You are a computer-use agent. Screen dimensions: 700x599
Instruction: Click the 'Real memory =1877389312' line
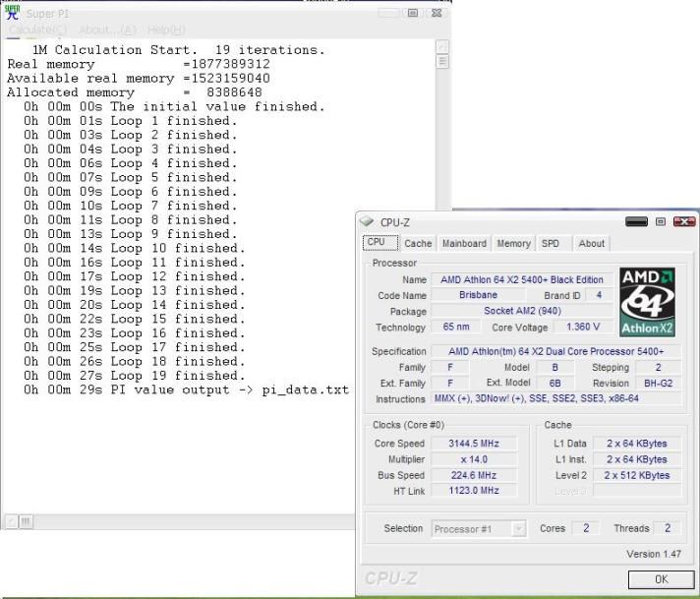click(x=139, y=64)
